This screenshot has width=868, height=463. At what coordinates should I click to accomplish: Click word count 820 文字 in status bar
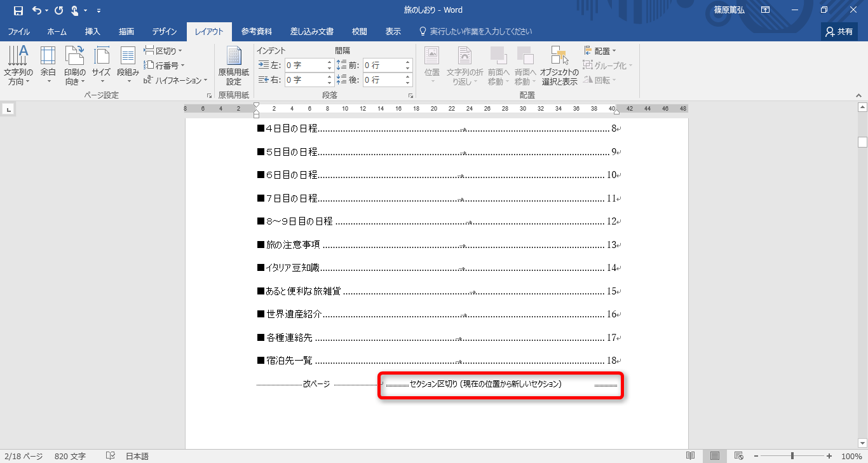coord(70,456)
